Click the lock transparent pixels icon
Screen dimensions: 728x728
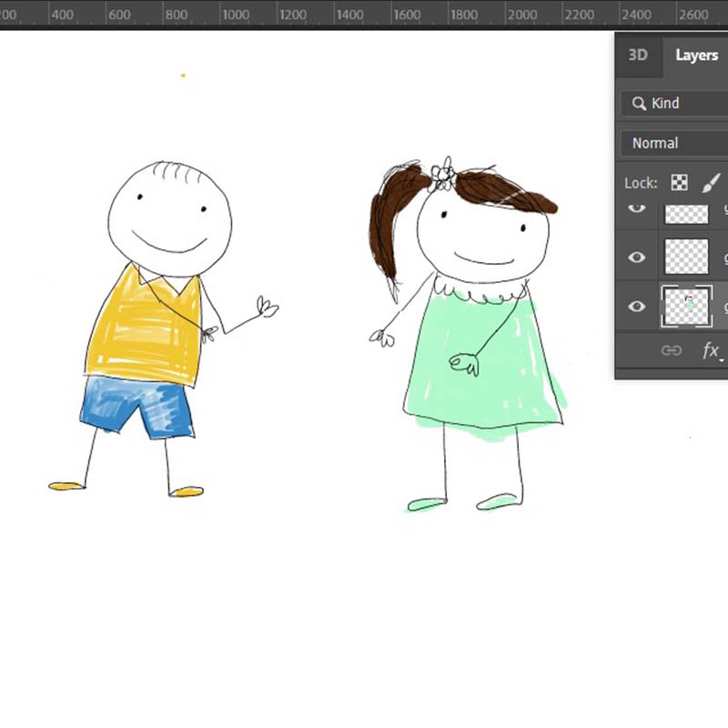pyautogui.click(x=679, y=183)
